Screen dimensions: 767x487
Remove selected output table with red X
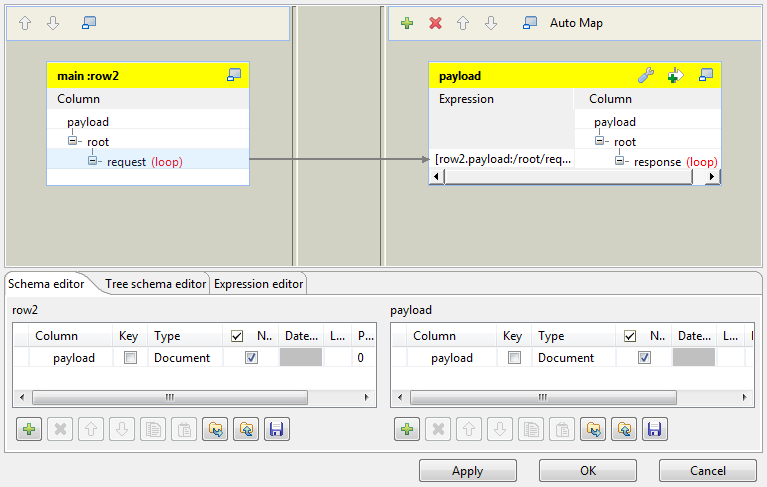click(435, 23)
